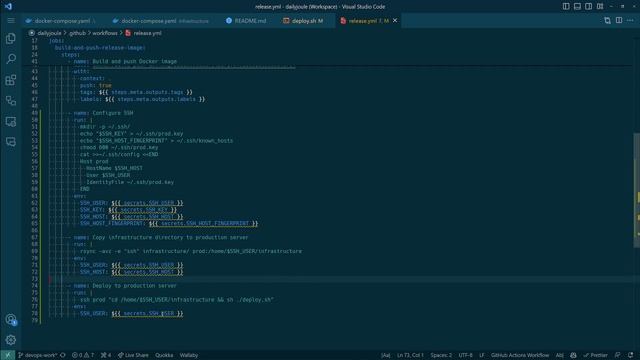Viewport: 640px width, 360px height.
Task: Click the ports forwarded indicator showing 4
Action: pos(106,355)
